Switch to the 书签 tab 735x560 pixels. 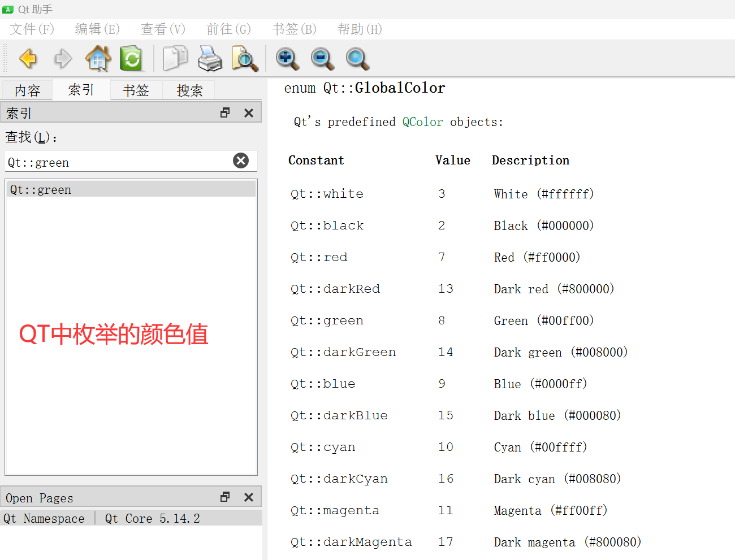136,90
